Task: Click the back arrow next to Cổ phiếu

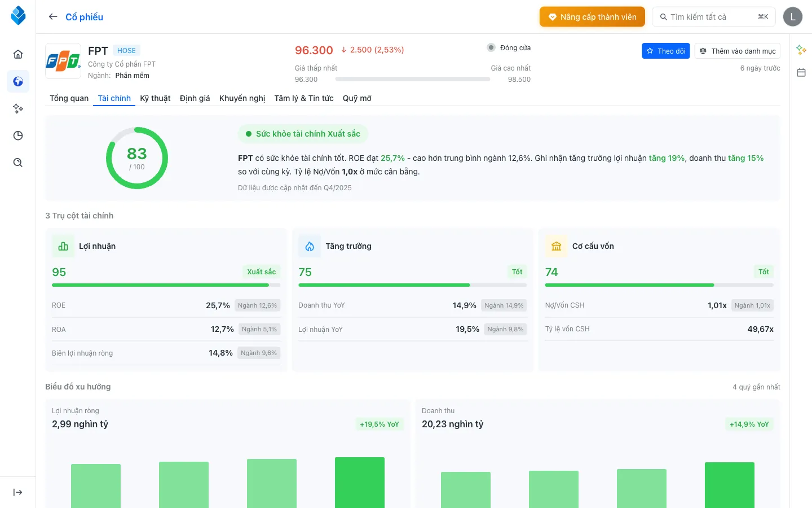Action: click(x=52, y=16)
